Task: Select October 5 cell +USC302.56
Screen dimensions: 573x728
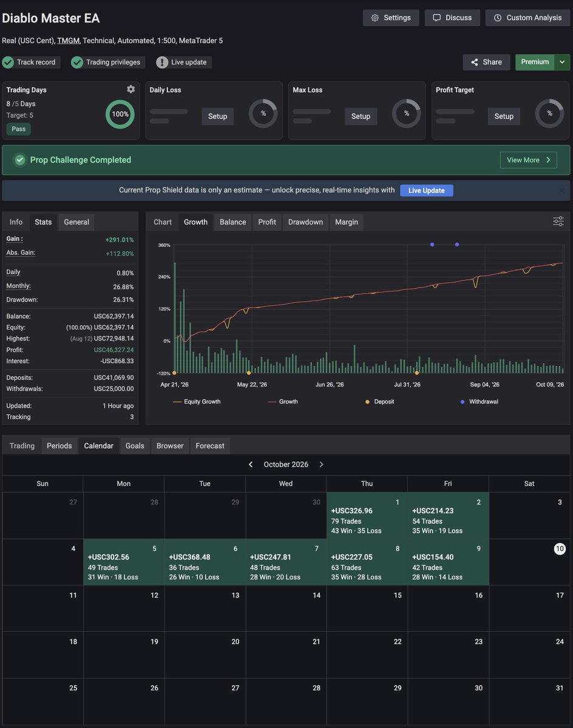Action: point(124,562)
